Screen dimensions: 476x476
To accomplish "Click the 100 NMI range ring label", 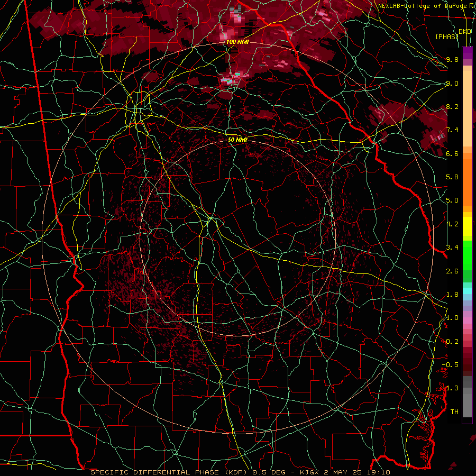I will click(x=237, y=42).
